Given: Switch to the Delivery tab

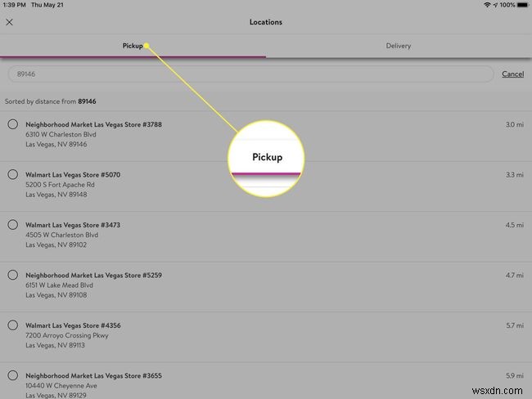Looking at the screenshot, I should click(x=399, y=46).
